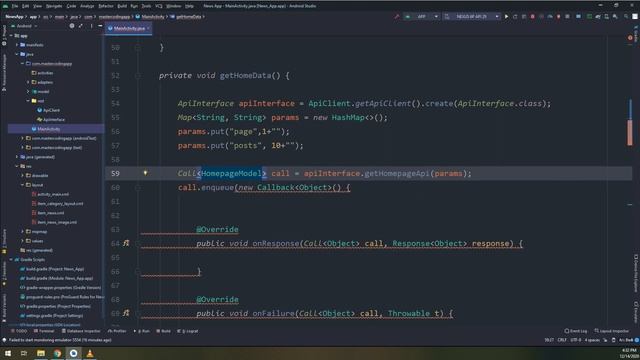The height and width of the screenshot is (360, 640).
Task: Hide the project panel with minus icon
Action: click(100, 26)
